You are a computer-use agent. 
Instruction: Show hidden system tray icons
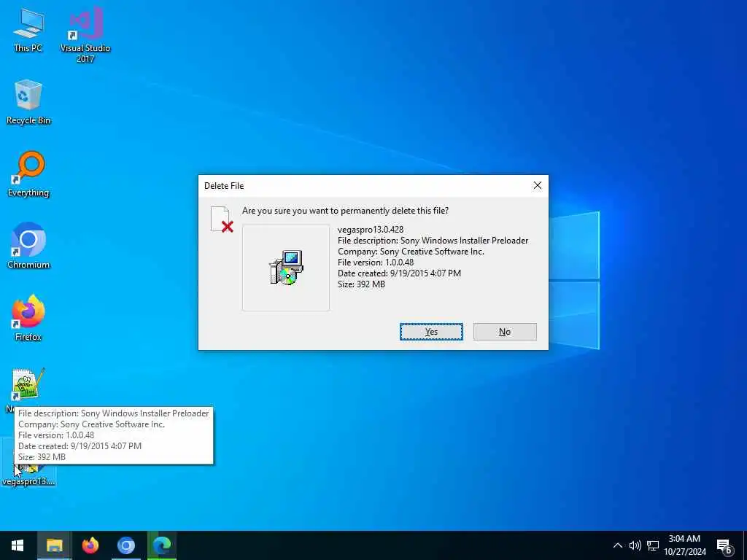[617, 545]
